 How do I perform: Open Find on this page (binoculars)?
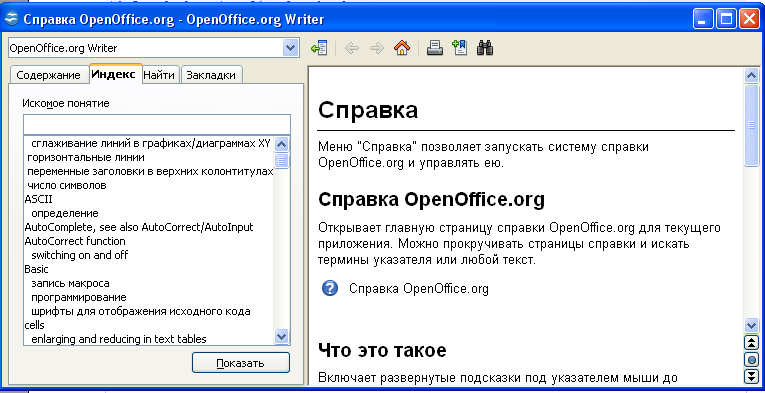point(485,48)
